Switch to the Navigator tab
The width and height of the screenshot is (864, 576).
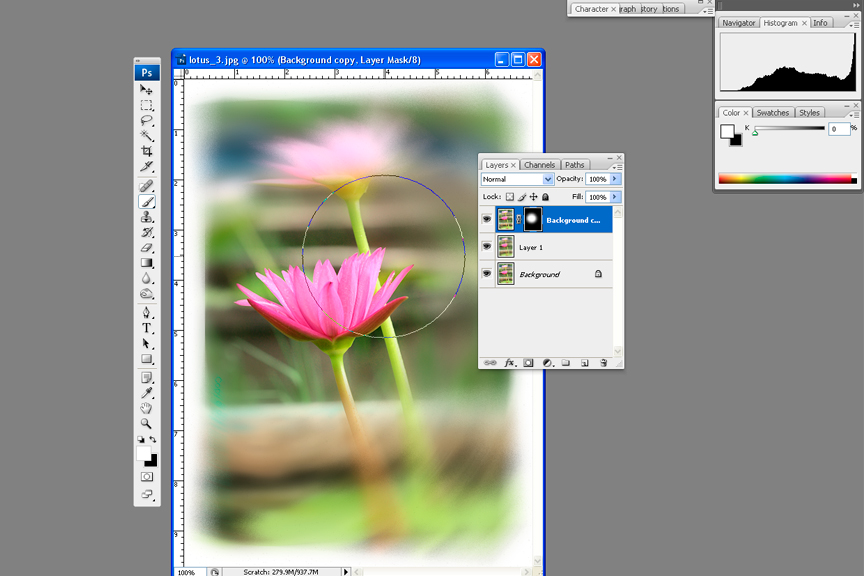pyautogui.click(x=739, y=23)
